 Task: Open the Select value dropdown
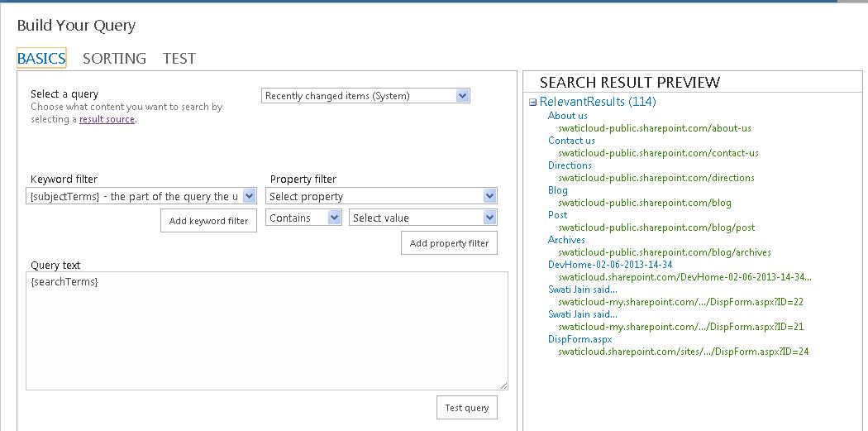[x=423, y=218]
